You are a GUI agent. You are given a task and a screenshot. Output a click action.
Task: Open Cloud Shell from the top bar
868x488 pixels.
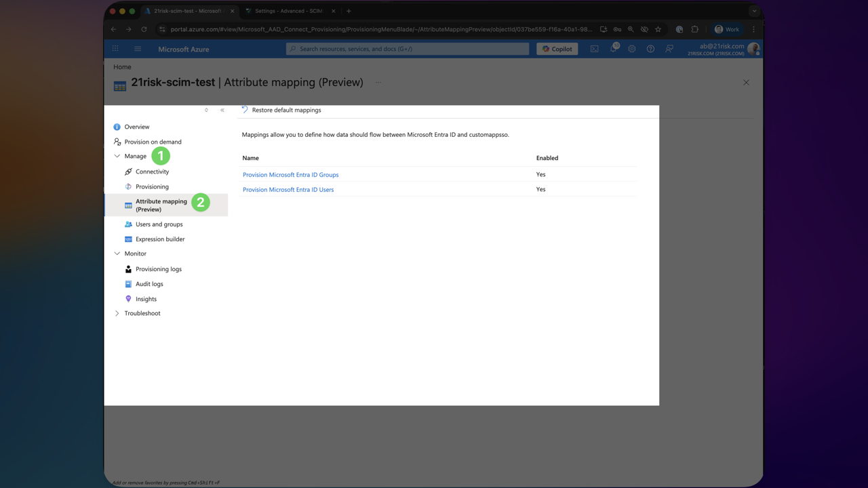pyautogui.click(x=595, y=48)
